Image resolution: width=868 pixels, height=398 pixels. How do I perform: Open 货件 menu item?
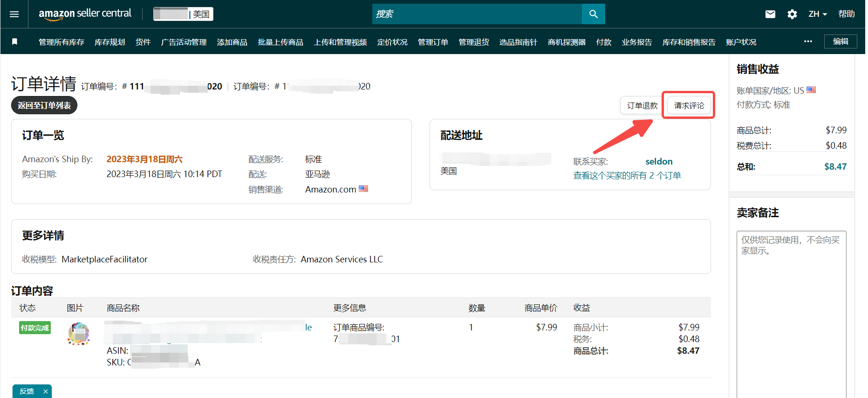point(143,42)
